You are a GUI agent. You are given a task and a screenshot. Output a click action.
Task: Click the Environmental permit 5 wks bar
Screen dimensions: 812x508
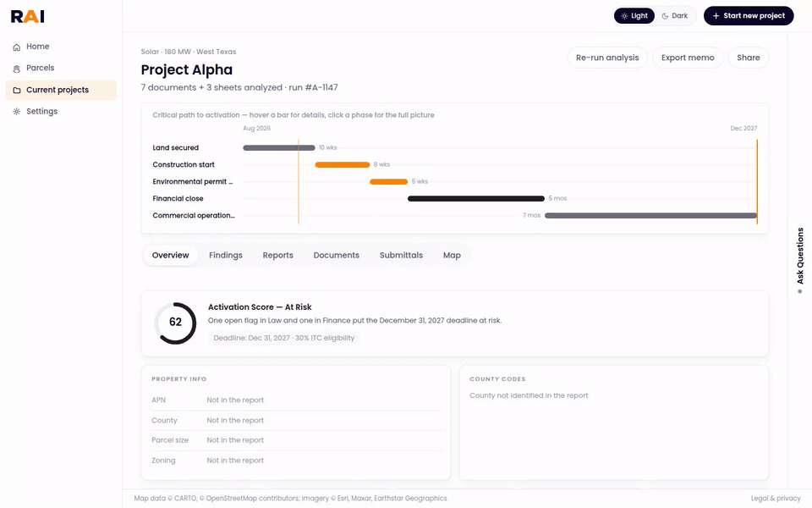coord(388,181)
